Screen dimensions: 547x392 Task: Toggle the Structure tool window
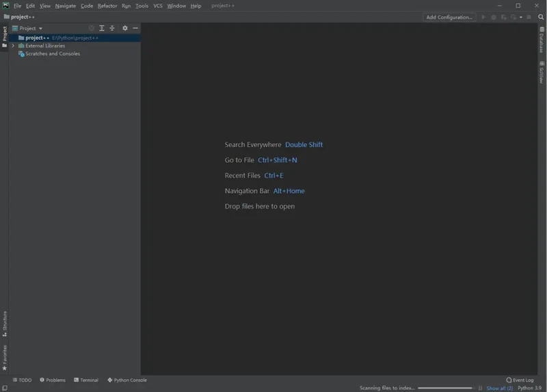4,323
